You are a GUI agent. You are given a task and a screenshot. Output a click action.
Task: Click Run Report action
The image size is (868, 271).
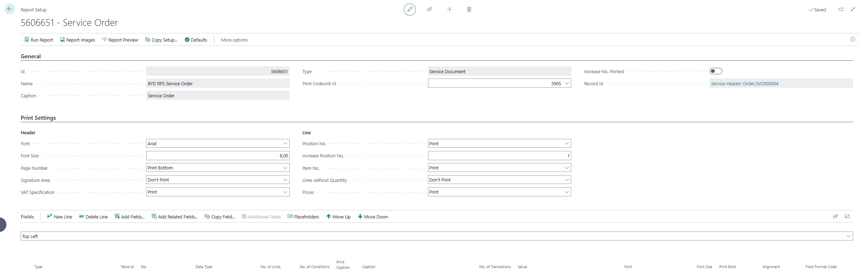(x=38, y=40)
